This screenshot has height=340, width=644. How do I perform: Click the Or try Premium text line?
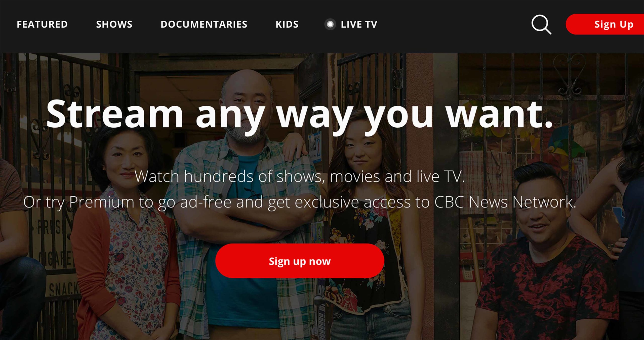coord(300,202)
